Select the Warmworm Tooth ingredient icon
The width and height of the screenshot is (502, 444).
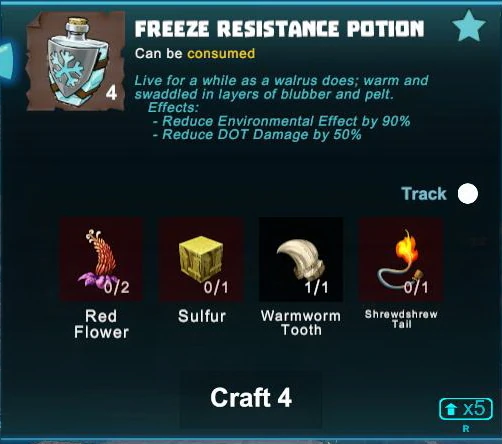[x=301, y=259]
